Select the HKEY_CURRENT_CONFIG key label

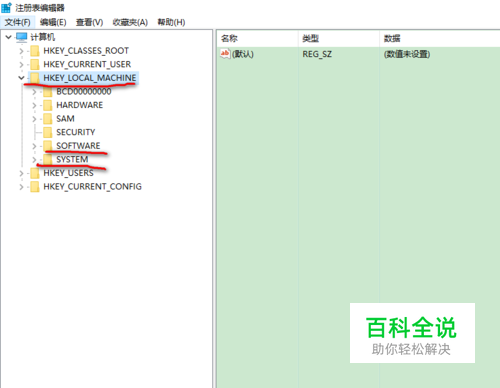pyautogui.click(x=92, y=187)
